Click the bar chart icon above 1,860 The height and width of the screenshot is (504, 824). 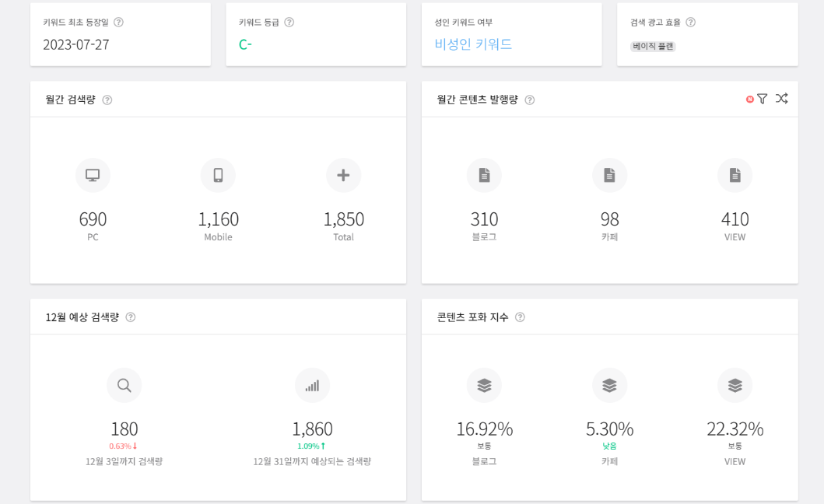(312, 385)
